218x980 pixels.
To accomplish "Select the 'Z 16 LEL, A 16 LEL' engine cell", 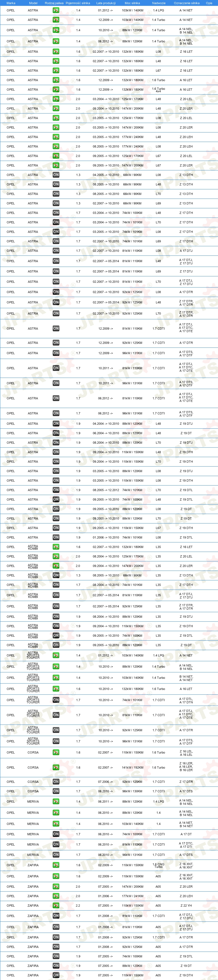I will tap(186, 753).
